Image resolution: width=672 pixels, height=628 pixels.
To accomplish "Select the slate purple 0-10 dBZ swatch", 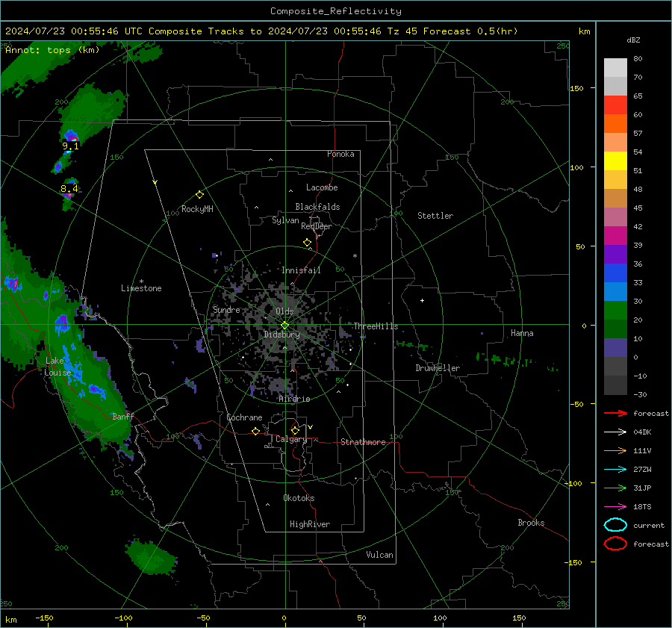I will (615, 348).
